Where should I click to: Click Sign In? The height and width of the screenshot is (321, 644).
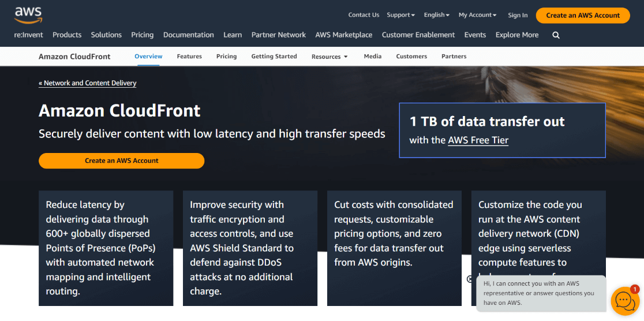[518, 15]
